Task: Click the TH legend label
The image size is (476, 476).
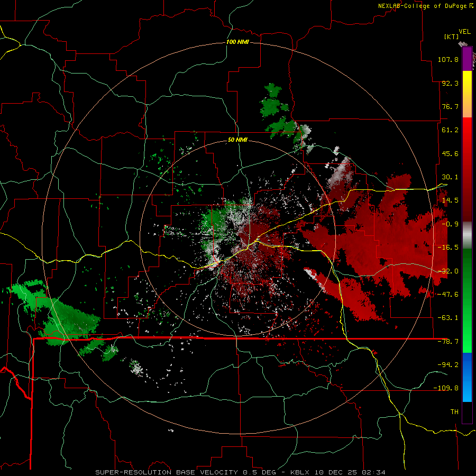Action: coord(454,412)
